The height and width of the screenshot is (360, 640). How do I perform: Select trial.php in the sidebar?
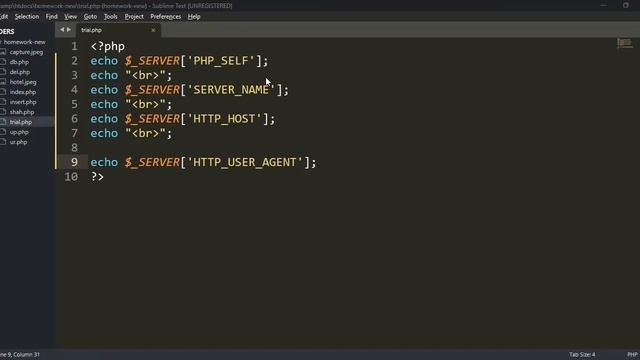point(21,122)
